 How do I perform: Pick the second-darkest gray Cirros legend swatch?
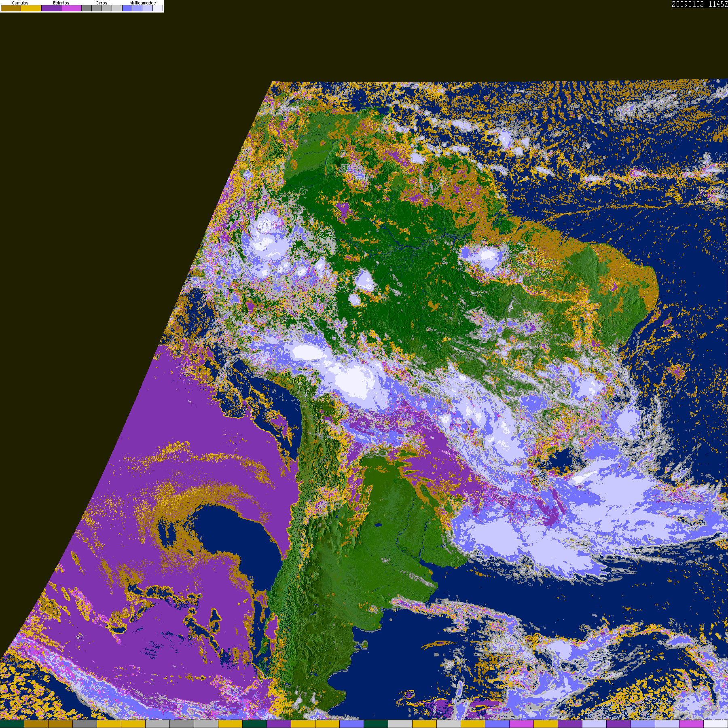pyautogui.click(x=97, y=8)
